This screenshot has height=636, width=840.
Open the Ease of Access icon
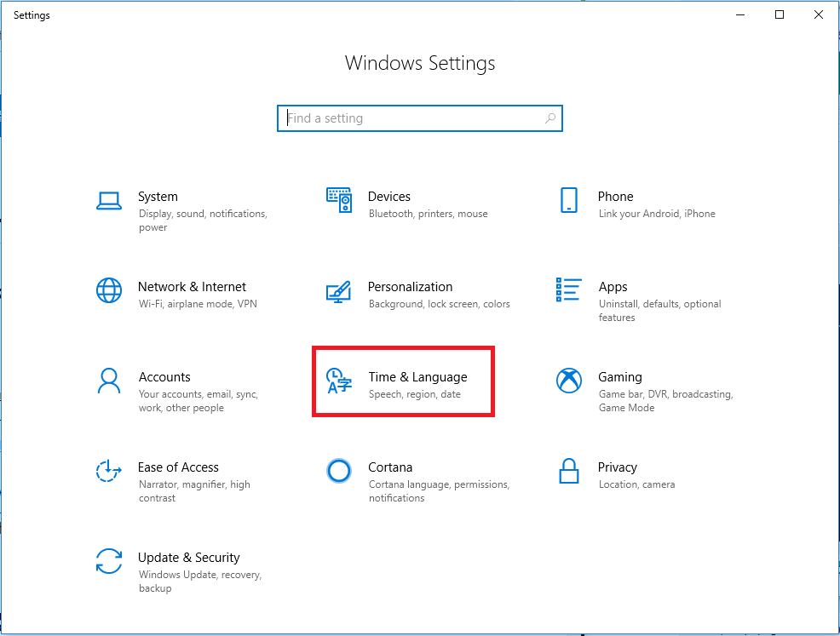pos(109,471)
